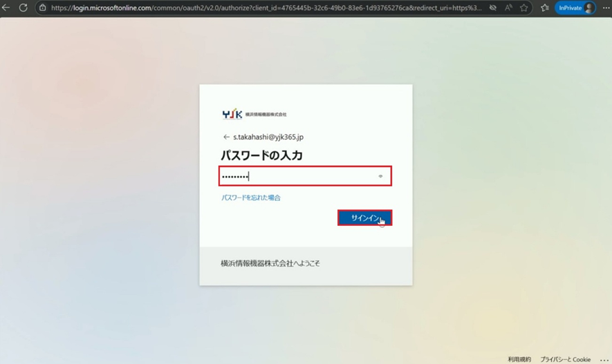612x364 pixels.
Task: Click the browser back arrow
Action: tap(6, 8)
